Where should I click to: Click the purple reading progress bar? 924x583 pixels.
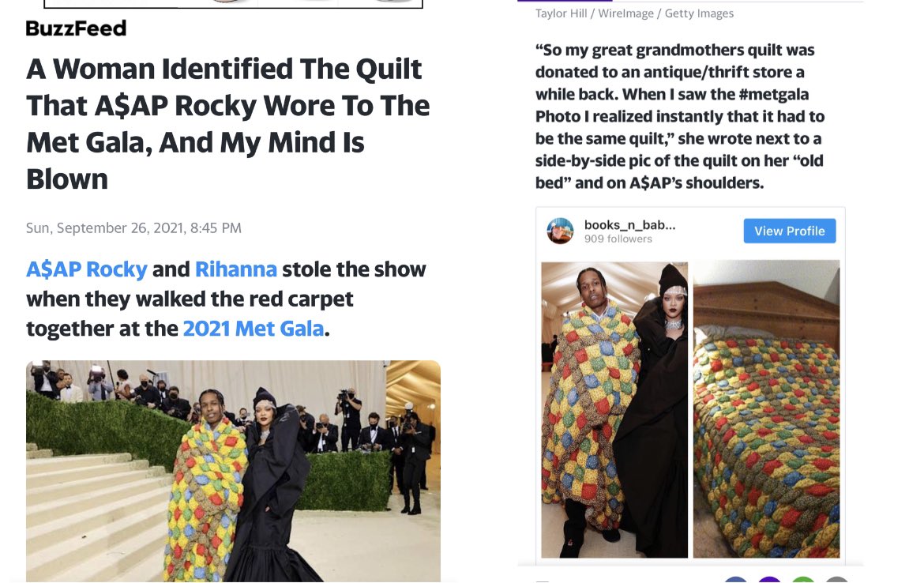[x=565, y=1]
